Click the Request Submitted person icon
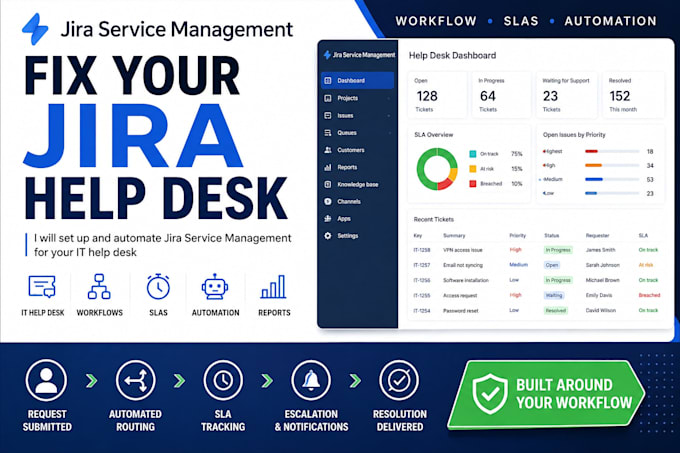This screenshot has width=680, height=453. [46, 380]
